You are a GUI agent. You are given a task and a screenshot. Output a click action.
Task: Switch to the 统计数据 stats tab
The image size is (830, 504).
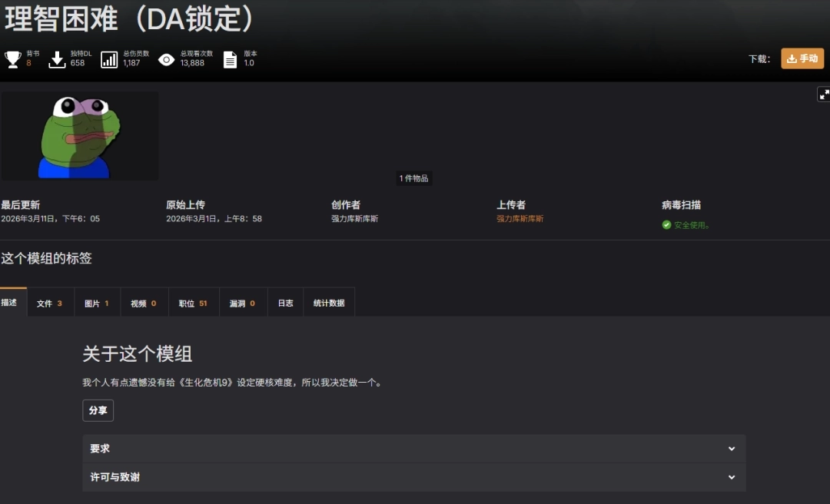pyautogui.click(x=329, y=303)
